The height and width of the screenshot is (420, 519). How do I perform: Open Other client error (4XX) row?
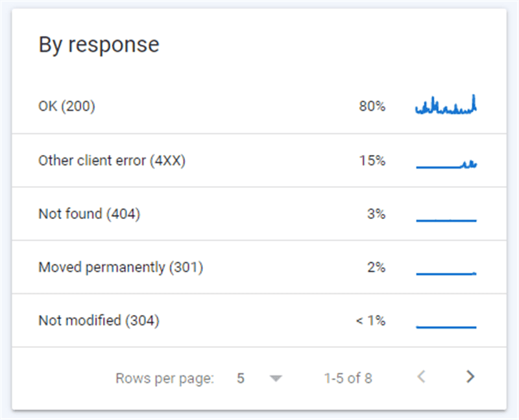point(112,161)
